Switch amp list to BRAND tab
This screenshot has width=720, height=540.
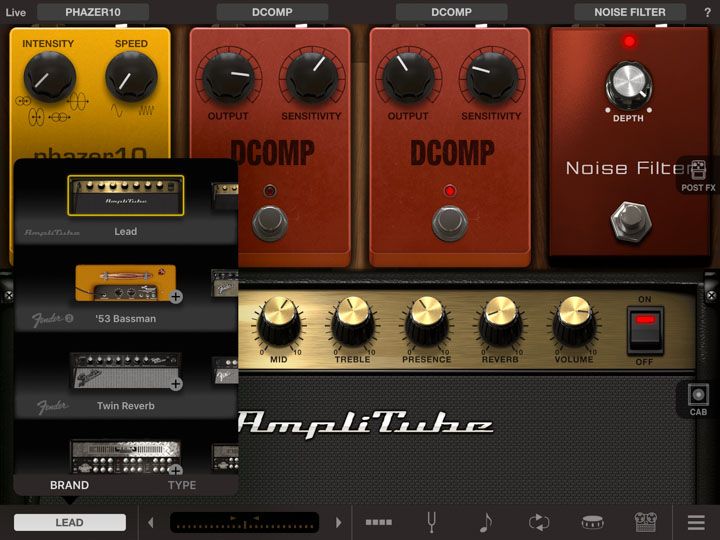tap(69, 485)
